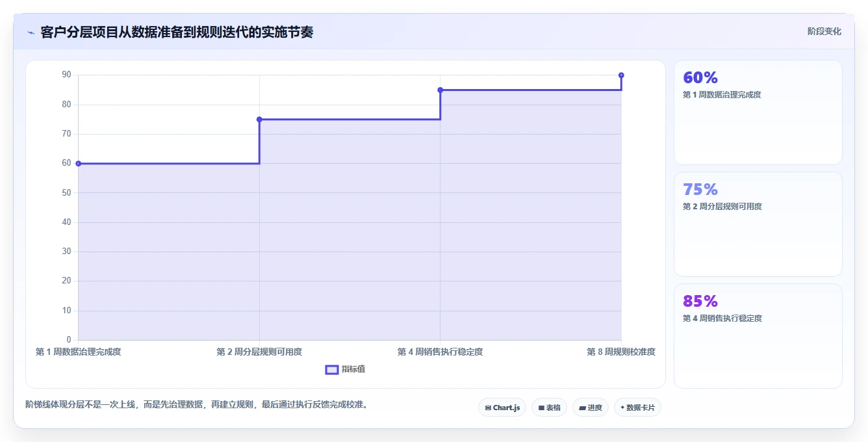
Task: Click the 阶段变化 label in header
Action: 824,31
